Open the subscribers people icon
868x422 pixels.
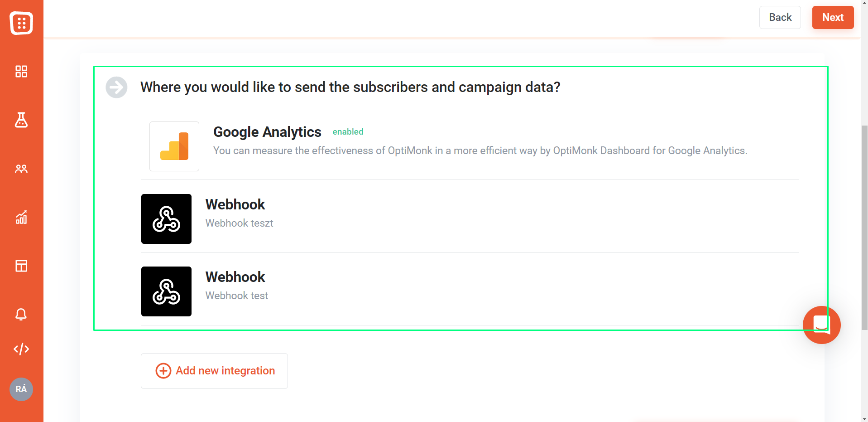(x=21, y=169)
